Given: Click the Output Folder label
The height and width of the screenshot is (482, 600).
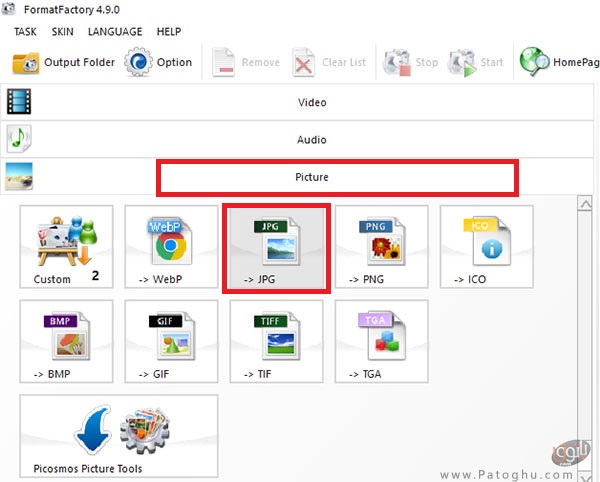Looking at the screenshot, I should pos(80,62).
